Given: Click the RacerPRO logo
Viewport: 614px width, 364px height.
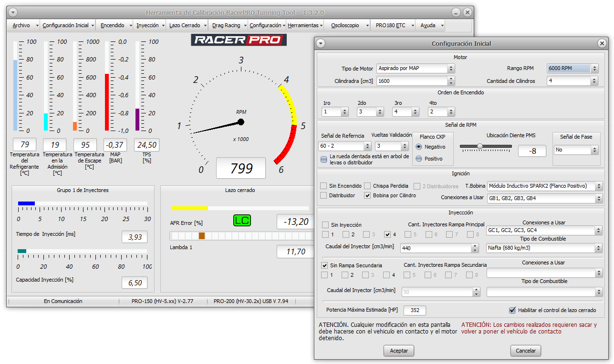Looking at the screenshot, I should click(x=239, y=40).
